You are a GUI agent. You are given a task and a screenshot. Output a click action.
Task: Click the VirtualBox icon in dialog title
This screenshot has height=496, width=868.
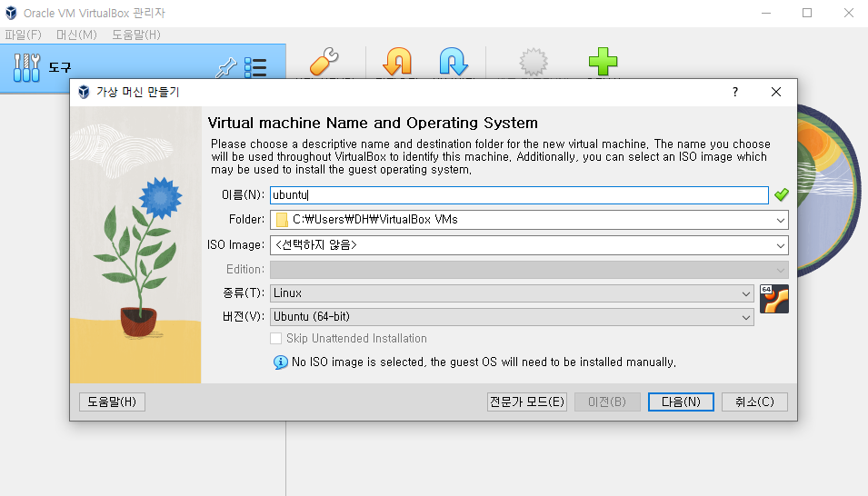click(x=84, y=92)
